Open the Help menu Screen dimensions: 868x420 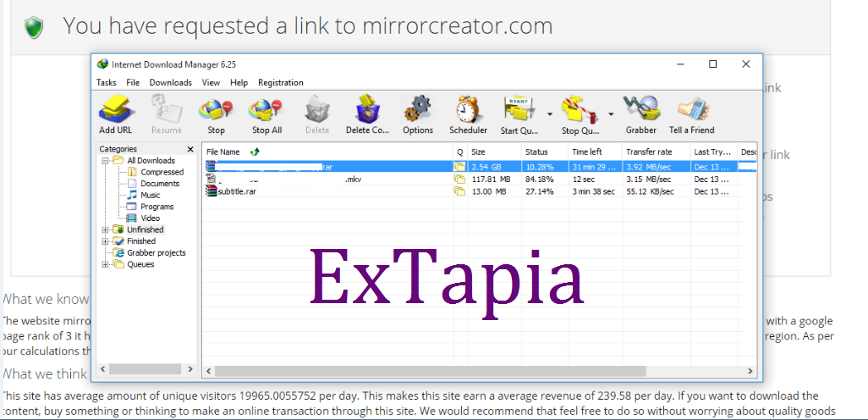(239, 82)
